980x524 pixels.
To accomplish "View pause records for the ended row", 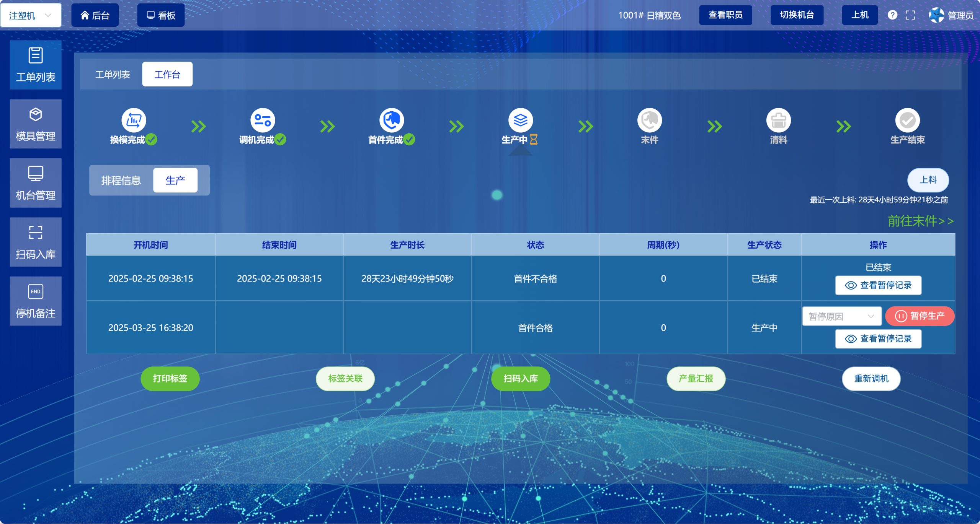I will tap(878, 285).
